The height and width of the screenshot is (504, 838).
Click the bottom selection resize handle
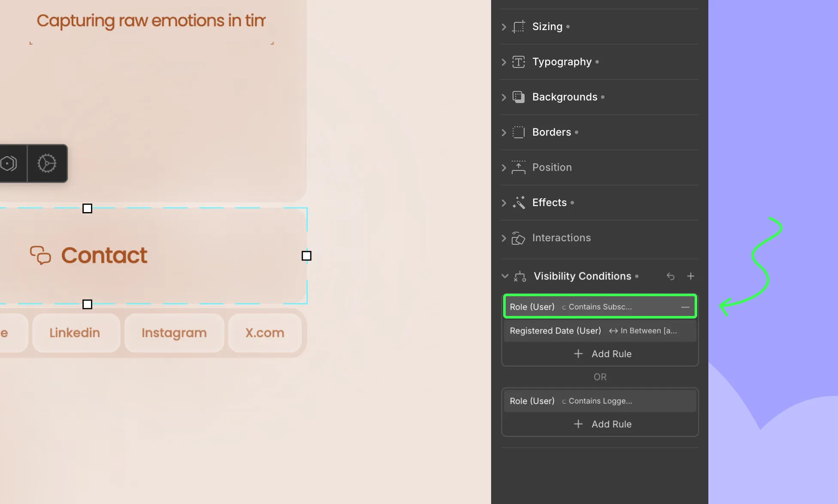point(87,304)
